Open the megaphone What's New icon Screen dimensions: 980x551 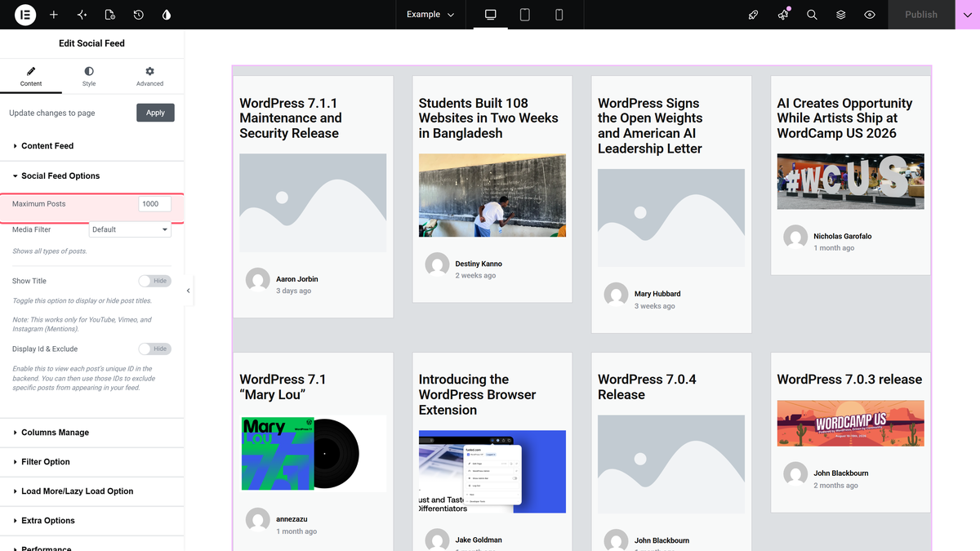(x=783, y=15)
